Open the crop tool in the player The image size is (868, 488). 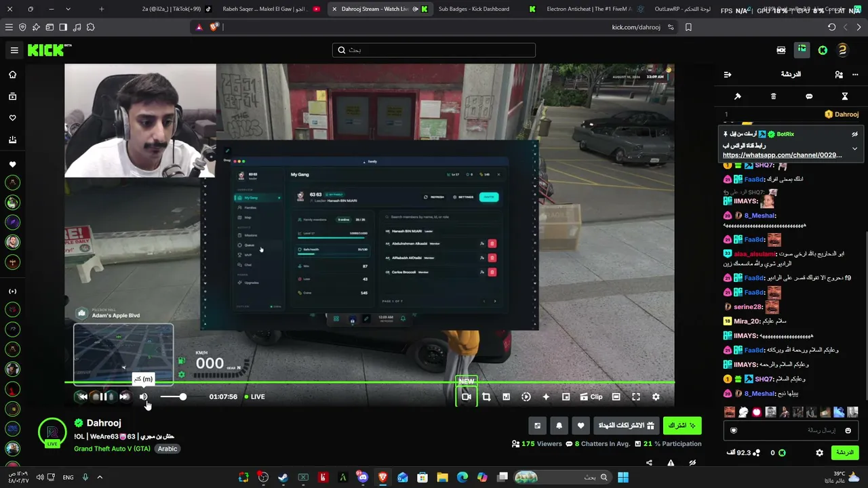pyautogui.click(x=486, y=396)
